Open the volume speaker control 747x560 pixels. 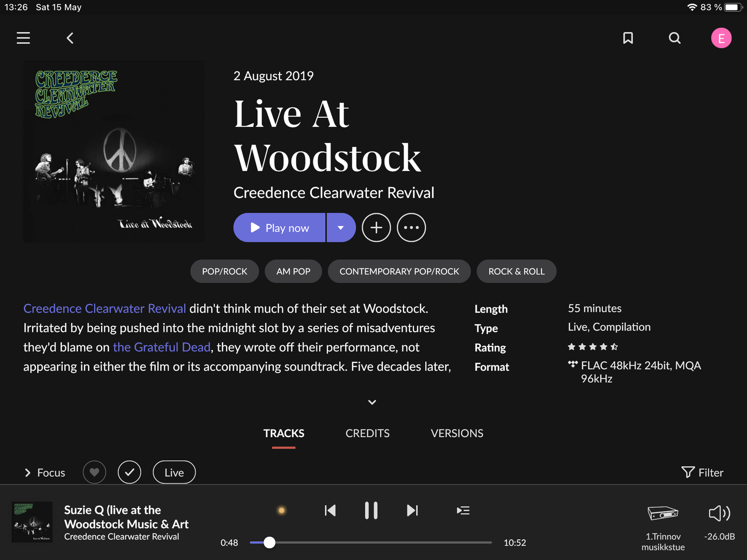(720, 513)
